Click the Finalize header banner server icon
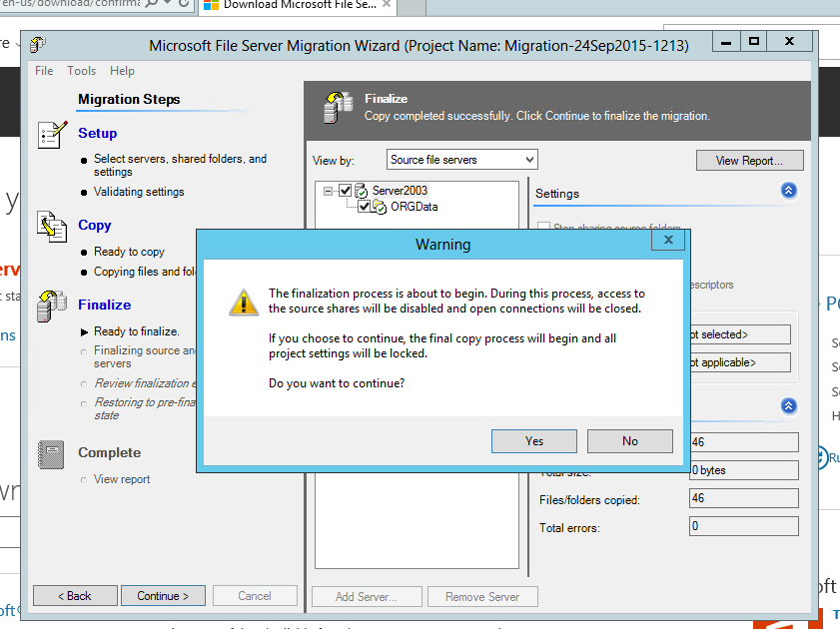This screenshot has height=629, width=840. pyautogui.click(x=338, y=108)
